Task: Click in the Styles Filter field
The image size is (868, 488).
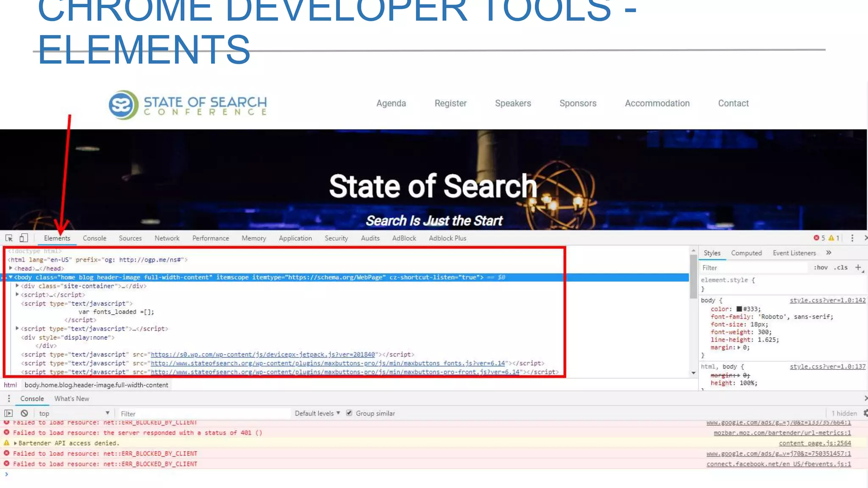Action: pos(754,268)
